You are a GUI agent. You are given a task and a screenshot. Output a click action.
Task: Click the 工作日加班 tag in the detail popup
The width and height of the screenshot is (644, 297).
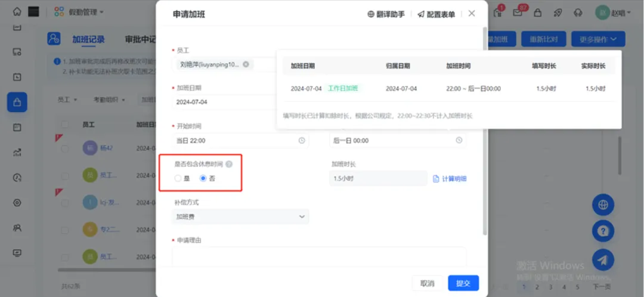[x=344, y=89]
